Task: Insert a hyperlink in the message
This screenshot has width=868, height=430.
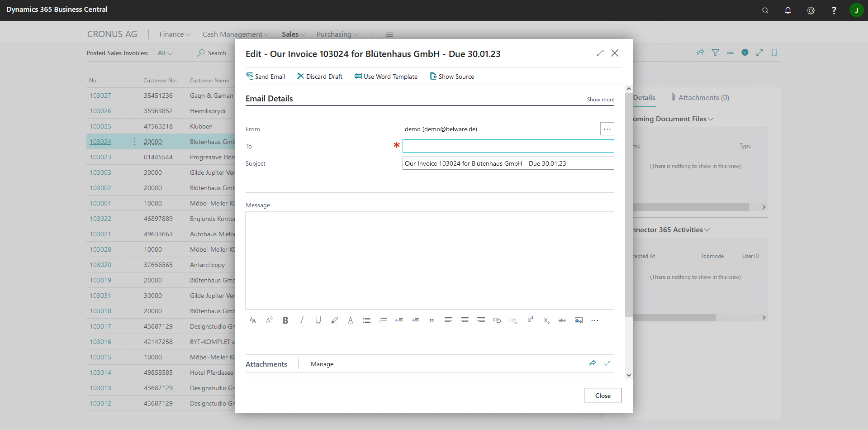Action: 497,320
